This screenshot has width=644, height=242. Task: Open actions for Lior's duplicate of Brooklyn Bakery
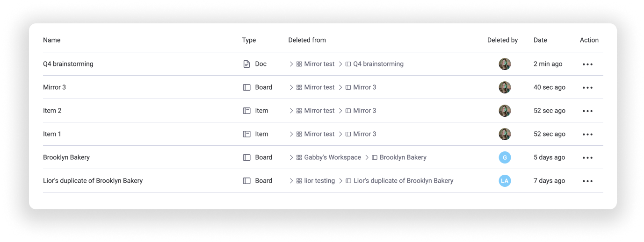(587, 181)
